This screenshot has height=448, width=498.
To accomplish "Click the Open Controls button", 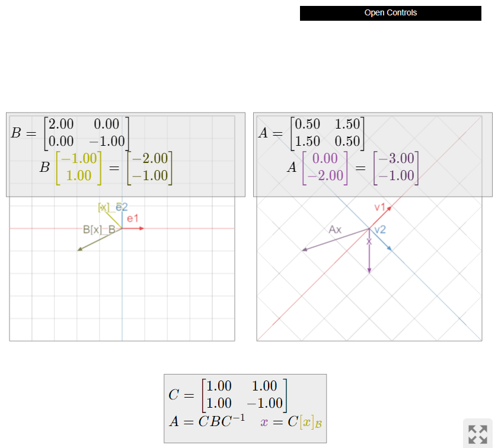I will point(390,13).
